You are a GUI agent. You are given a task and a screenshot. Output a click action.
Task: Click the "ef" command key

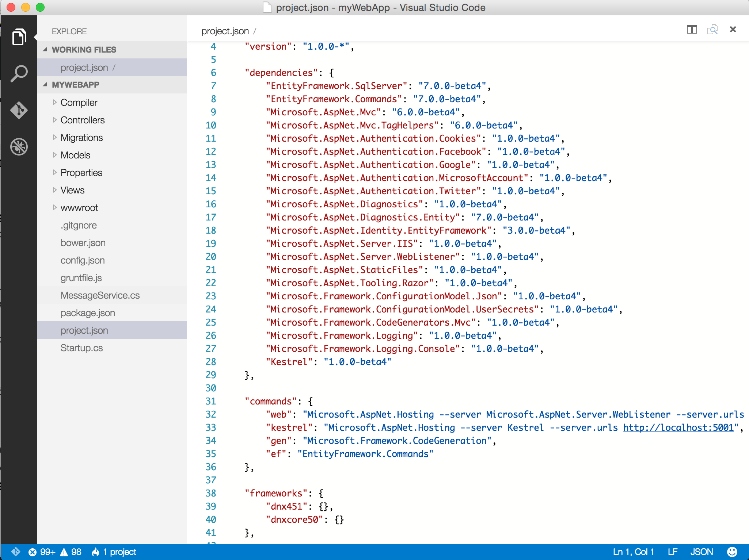pos(276,454)
